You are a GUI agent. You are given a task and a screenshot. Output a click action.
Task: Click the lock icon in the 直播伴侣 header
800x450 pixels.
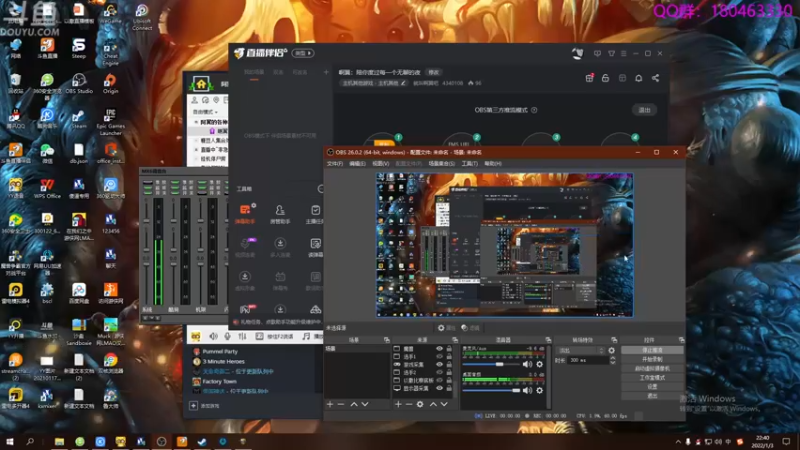[605, 78]
